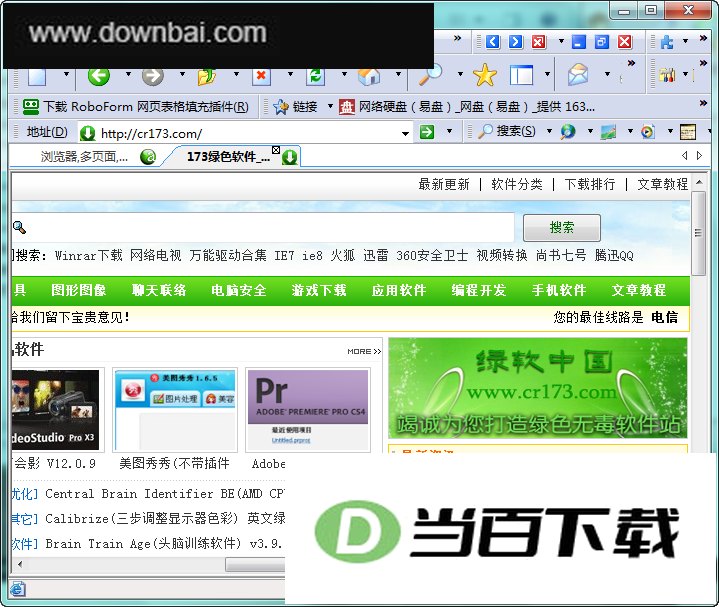Click the tools chart icon at toolbar right

[667, 74]
